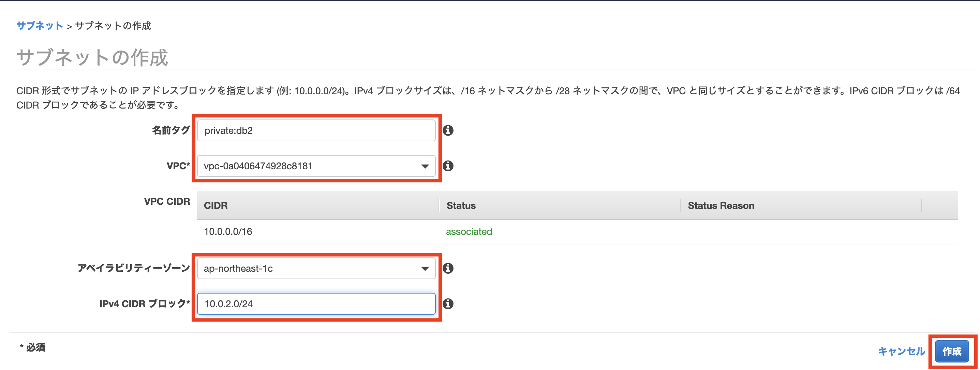This screenshot has height=370, width=980.
Task: Expand the ap-northeast-1c availability zone dropdown
Action: click(x=316, y=268)
